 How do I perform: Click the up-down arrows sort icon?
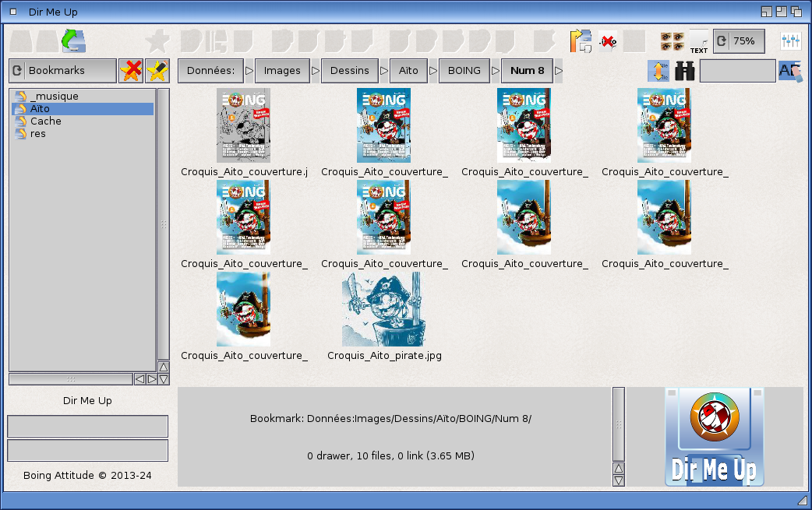tap(658, 71)
